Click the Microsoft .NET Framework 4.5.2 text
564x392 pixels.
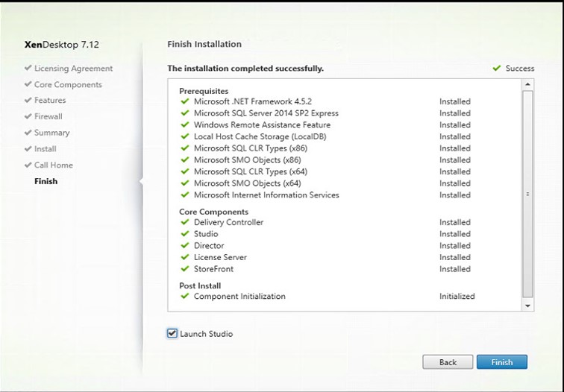click(252, 101)
